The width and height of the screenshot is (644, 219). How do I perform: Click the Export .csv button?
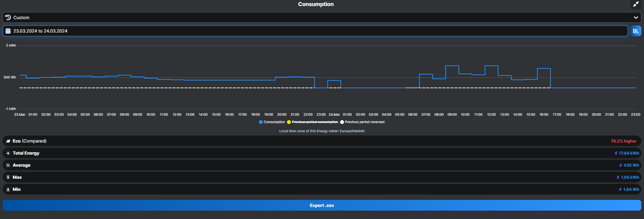coord(322,205)
